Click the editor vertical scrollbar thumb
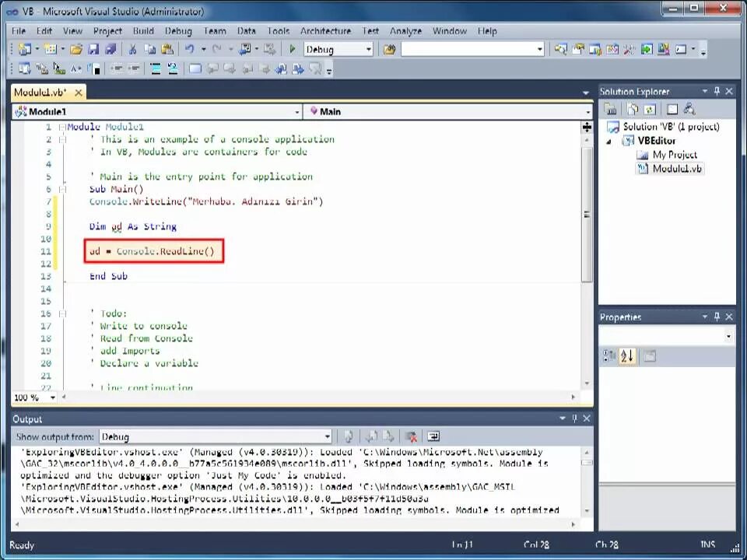The height and width of the screenshot is (560, 747). point(587,214)
